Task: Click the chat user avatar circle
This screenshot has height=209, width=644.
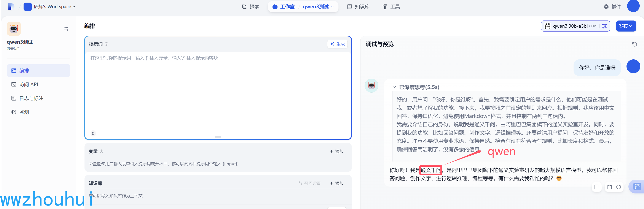Action: [633, 66]
